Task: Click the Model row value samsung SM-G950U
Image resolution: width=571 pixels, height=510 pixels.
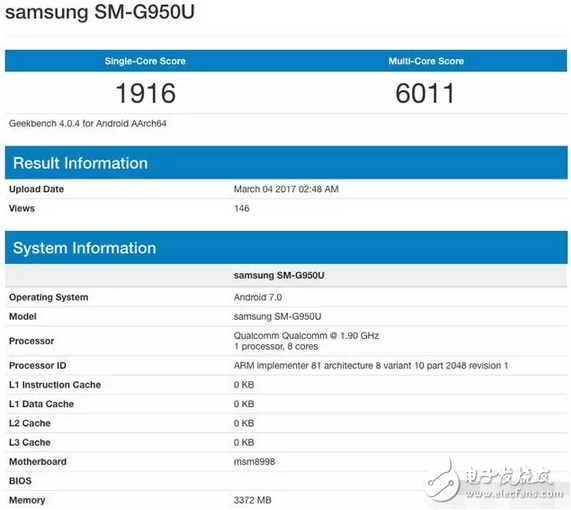Action: 277,317
